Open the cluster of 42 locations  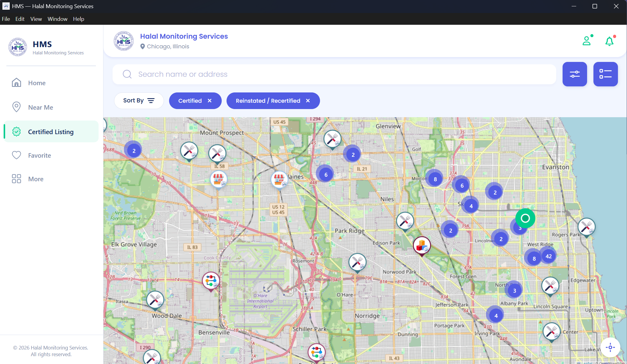[x=548, y=256]
